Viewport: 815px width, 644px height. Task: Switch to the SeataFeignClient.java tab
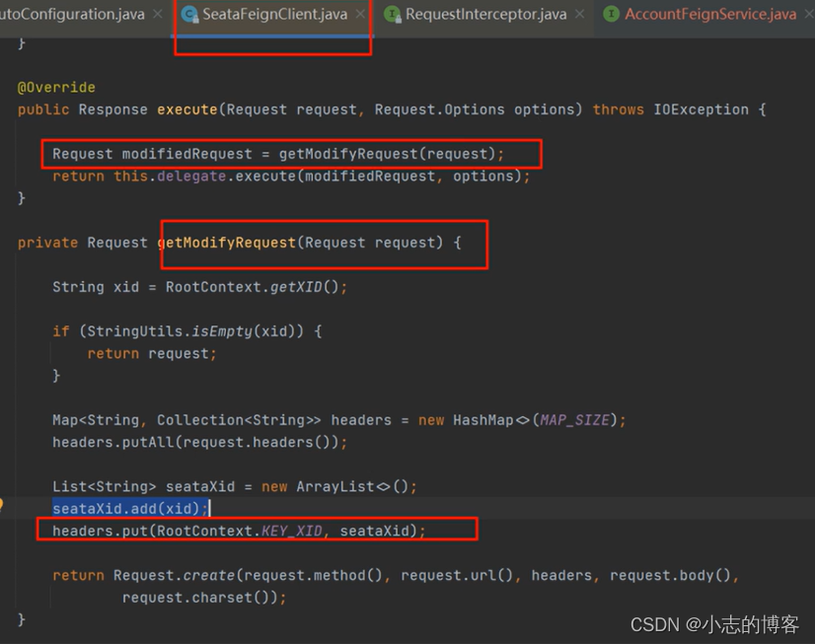(x=274, y=15)
